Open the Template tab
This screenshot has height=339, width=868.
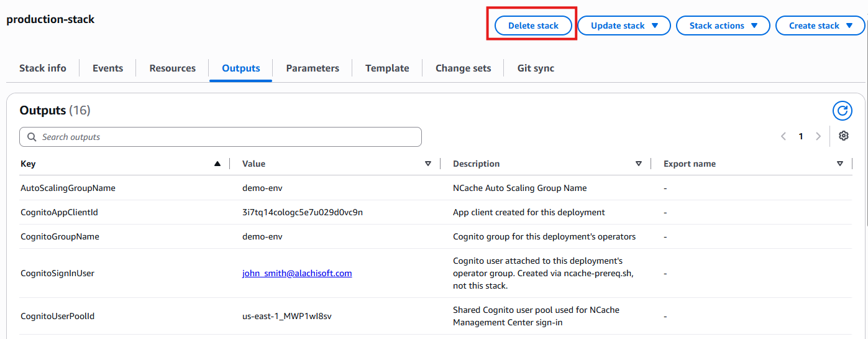[x=387, y=68]
